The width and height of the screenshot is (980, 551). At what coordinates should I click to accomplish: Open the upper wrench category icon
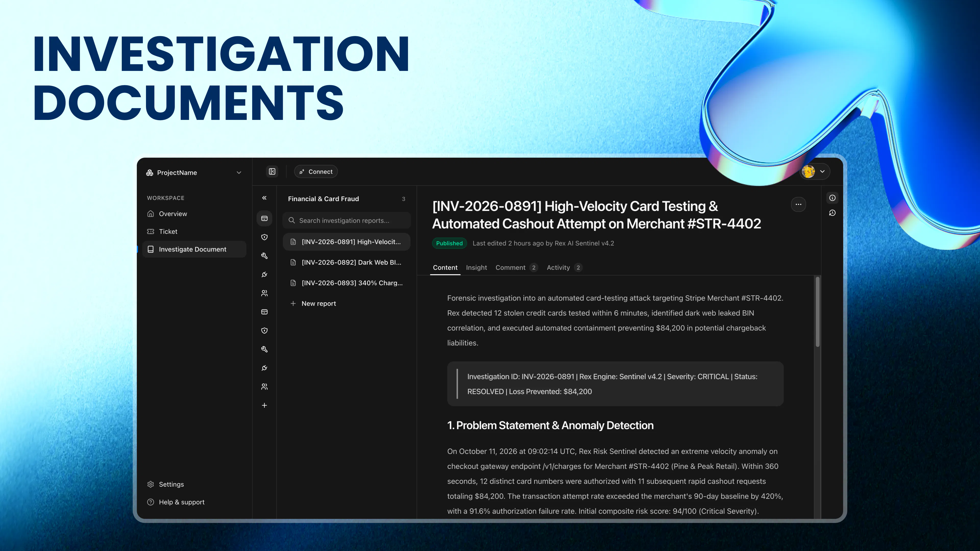point(264,256)
